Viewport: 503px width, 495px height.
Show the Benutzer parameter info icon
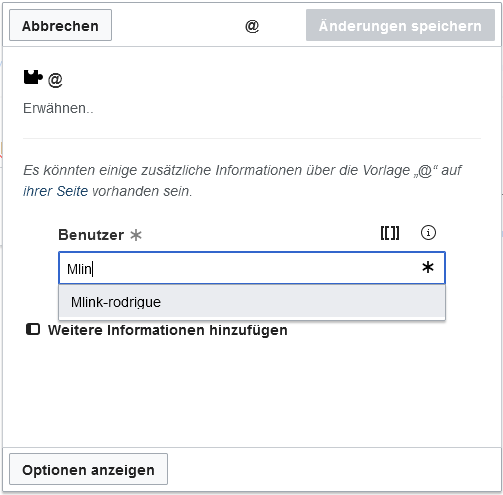pos(428,233)
